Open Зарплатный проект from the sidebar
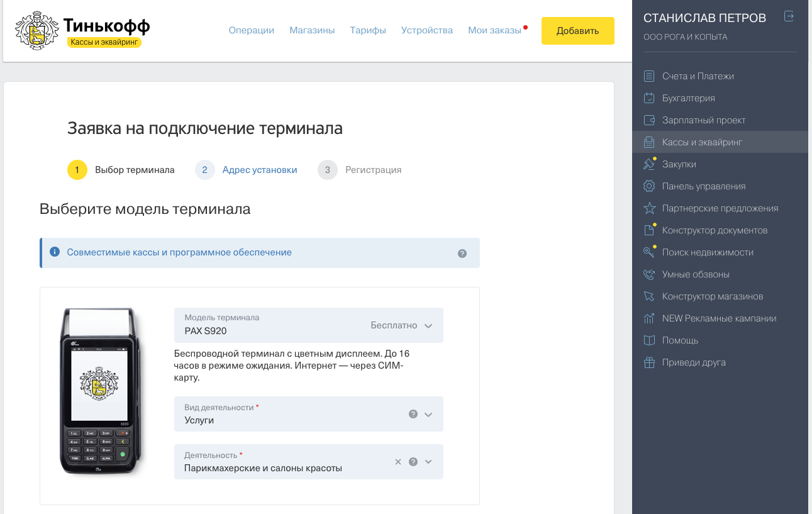 click(x=703, y=120)
